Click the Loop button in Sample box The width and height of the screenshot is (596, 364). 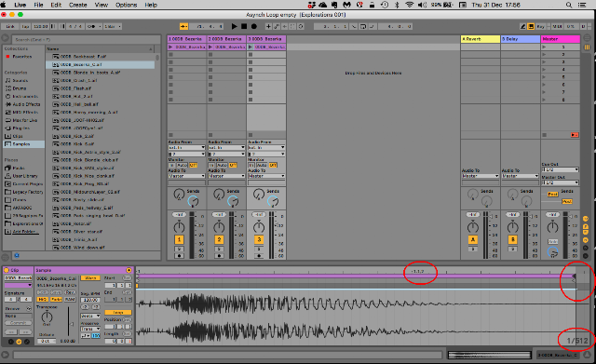coord(118,312)
